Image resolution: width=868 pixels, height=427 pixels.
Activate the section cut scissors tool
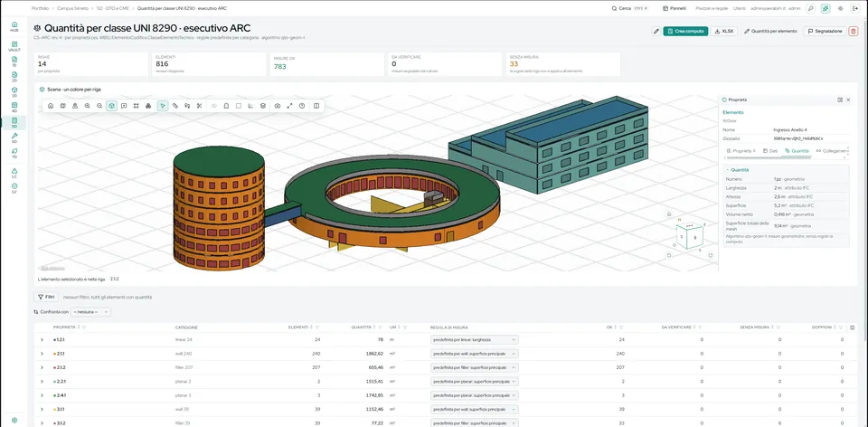click(199, 106)
